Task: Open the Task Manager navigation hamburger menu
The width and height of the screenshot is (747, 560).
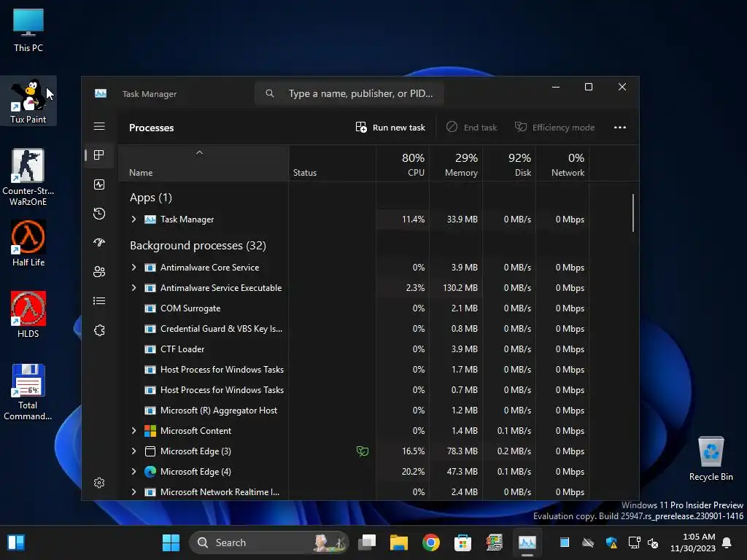Action: (99, 126)
